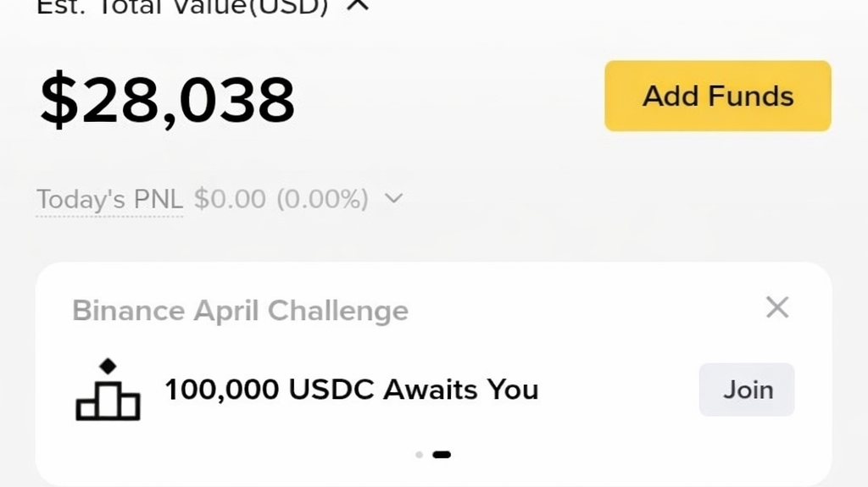
Task: Join the 100,000 USDC challenge
Action: pyautogui.click(x=747, y=390)
